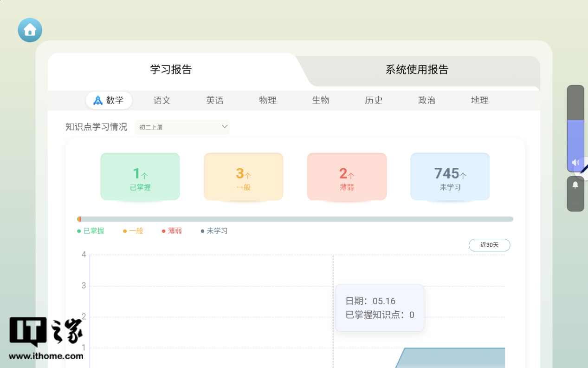588x368 pixels.
Task: Switch to 物理 subject
Action: pyautogui.click(x=268, y=100)
